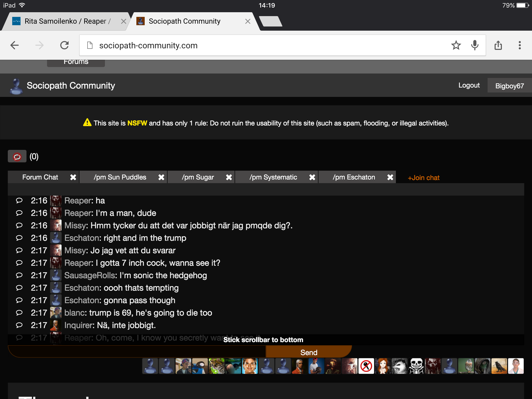Image resolution: width=532 pixels, height=399 pixels.
Task: Select the skeleton skull avatar in user strip
Action: [x=416, y=366]
